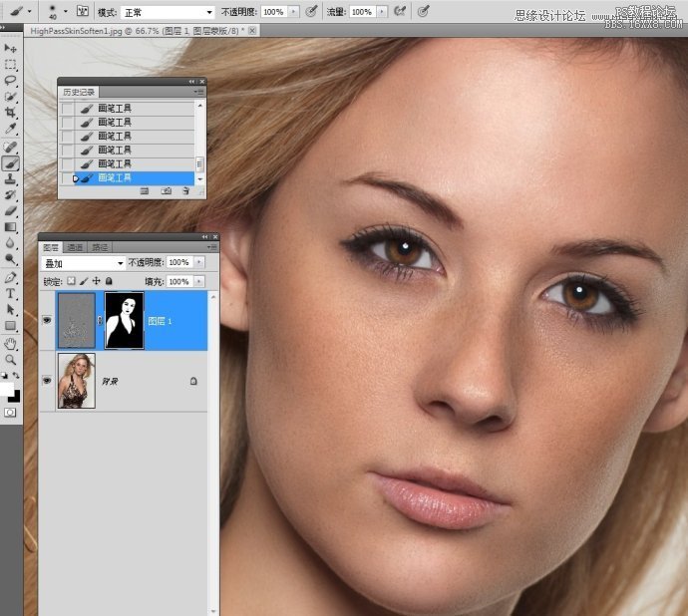This screenshot has height=616, width=688.
Task: Toggle lock image pixels
Action: pos(84,281)
